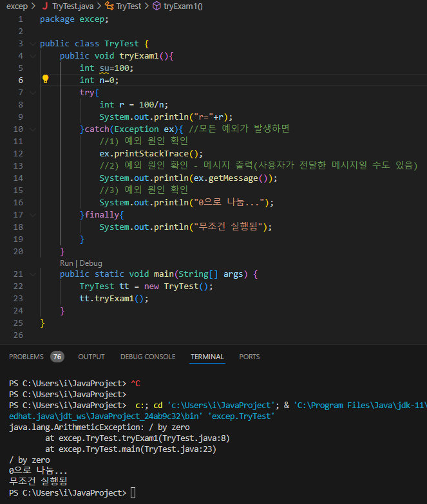
Task: Click terminal output line '무조건 실행됨'
Action: tap(38, 481)
